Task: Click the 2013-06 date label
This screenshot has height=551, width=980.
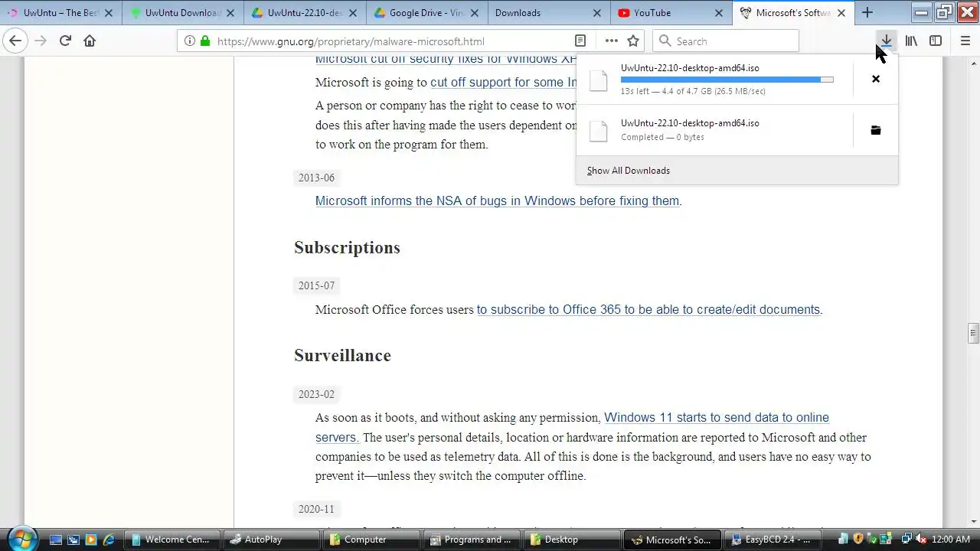Action: click(x=316, y=178)
